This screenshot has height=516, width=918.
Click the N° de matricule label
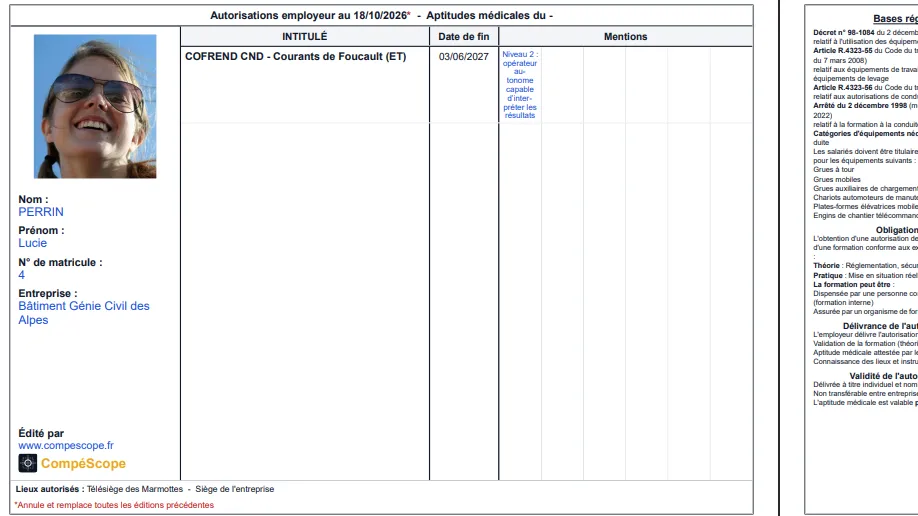(x=60, y=262)
